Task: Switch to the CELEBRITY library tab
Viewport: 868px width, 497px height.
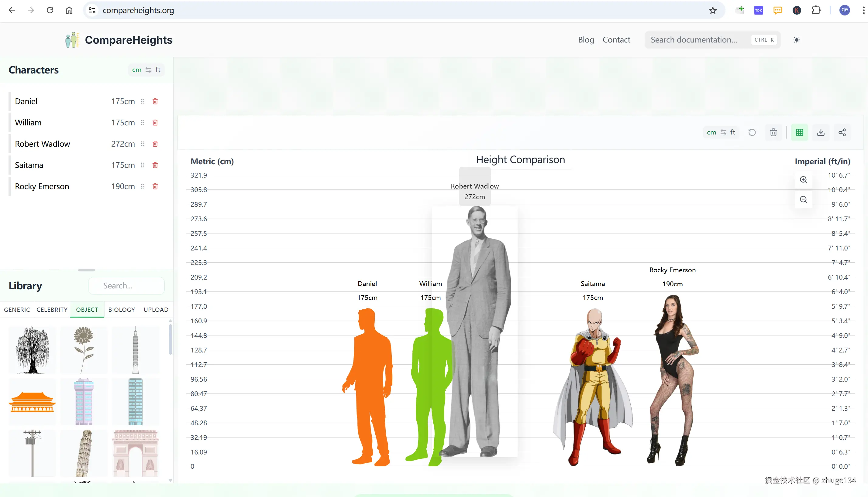Action: coord(52,310)
